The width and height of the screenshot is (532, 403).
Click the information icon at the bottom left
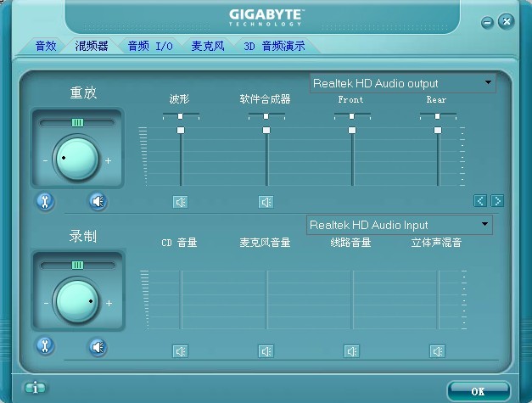35,388
